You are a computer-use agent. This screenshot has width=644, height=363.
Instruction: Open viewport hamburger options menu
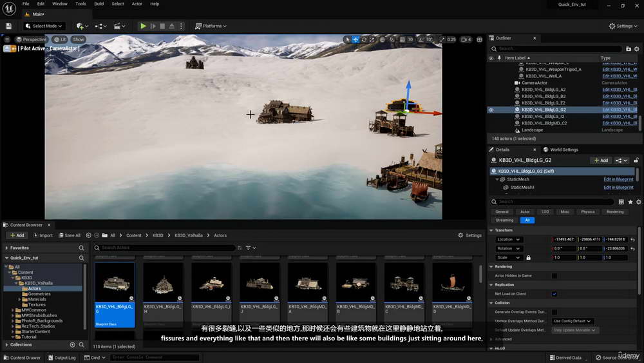point(7,39)
